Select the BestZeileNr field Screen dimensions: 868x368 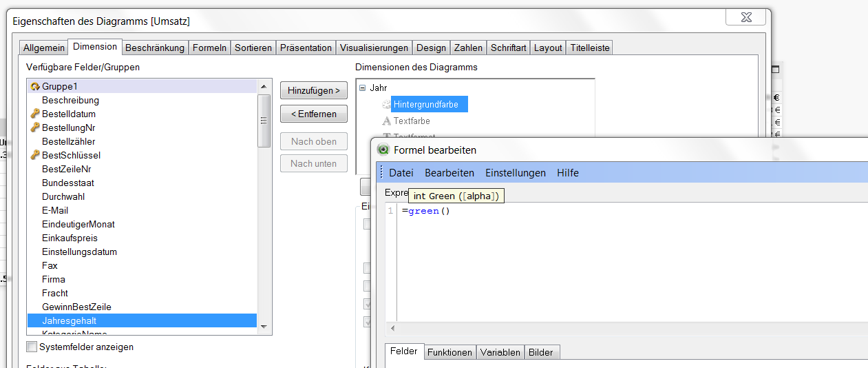142,169
